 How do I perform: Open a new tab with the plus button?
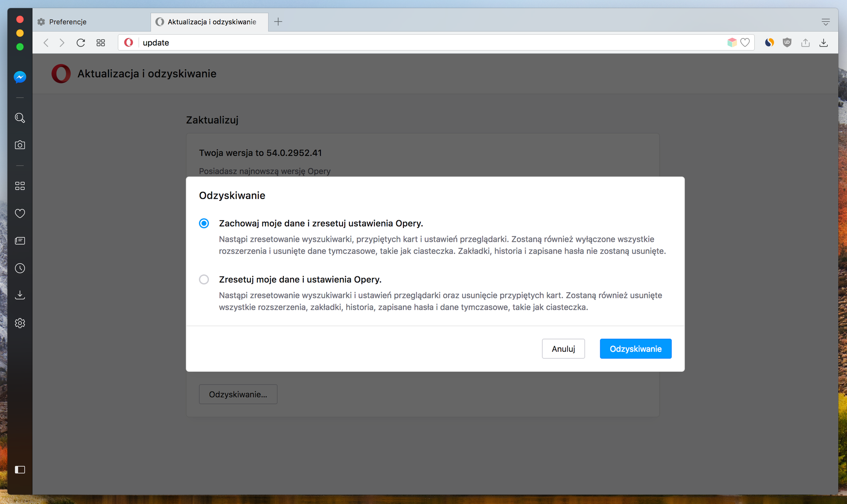278,22
